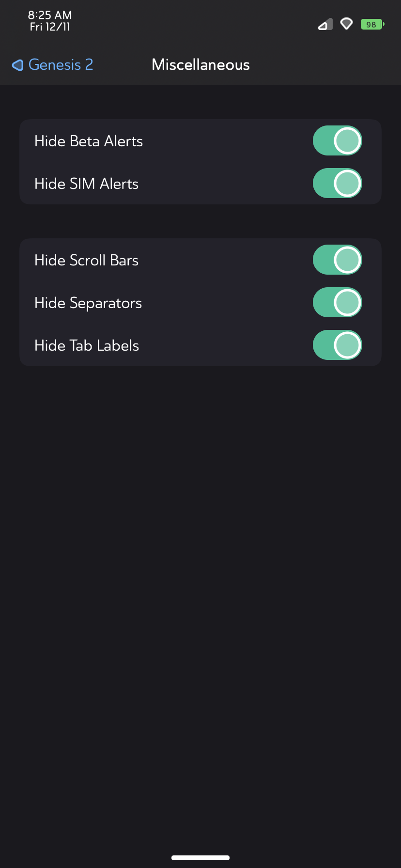Screen dimensions: 401x868
Task: Tap the Miscellaneous page title
Action: point(200,65)
